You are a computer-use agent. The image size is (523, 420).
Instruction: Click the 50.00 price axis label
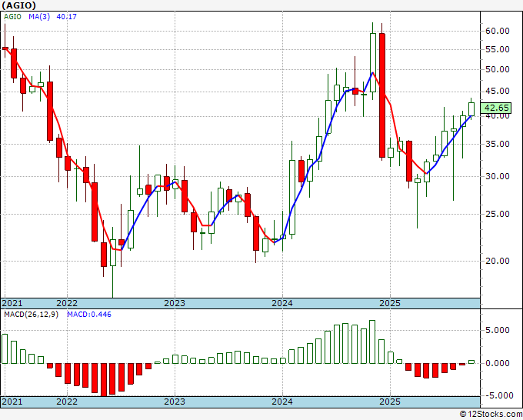498,70
